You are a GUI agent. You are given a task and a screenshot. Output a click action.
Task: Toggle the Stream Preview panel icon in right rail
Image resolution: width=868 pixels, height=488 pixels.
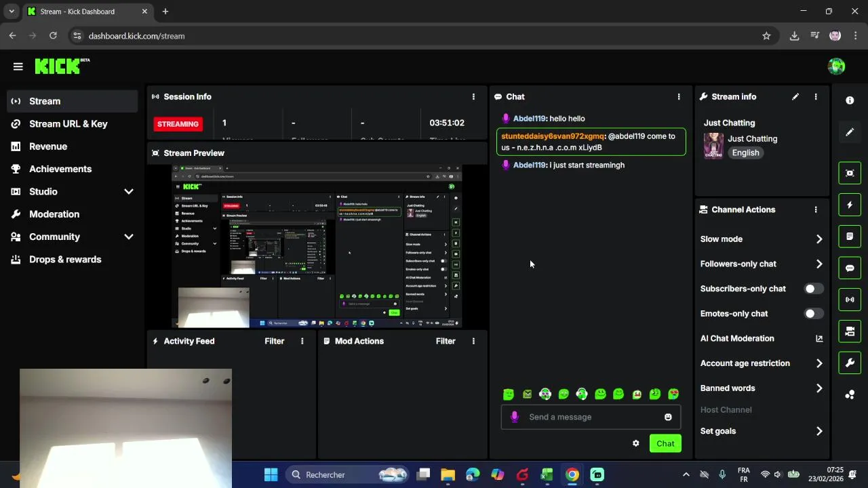850,173
